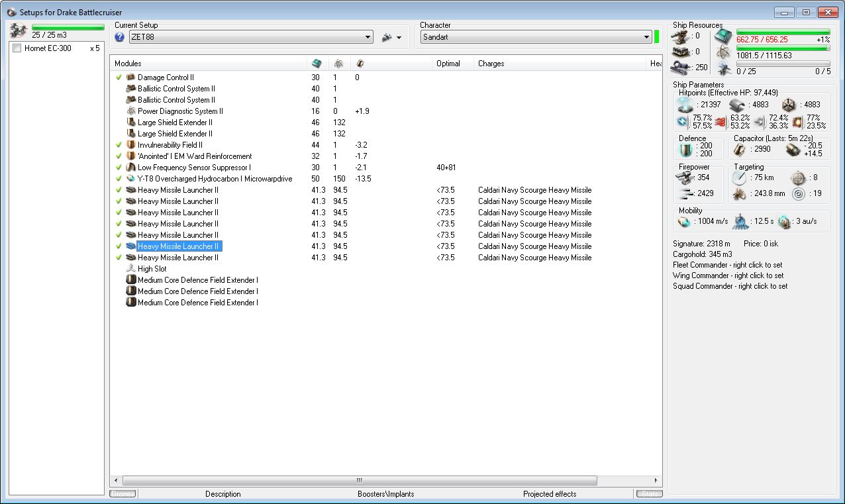Screen dimensions: 845x504
Task: Toggle Damage Control II active checkmark
Action: click(x=119, y=77)
